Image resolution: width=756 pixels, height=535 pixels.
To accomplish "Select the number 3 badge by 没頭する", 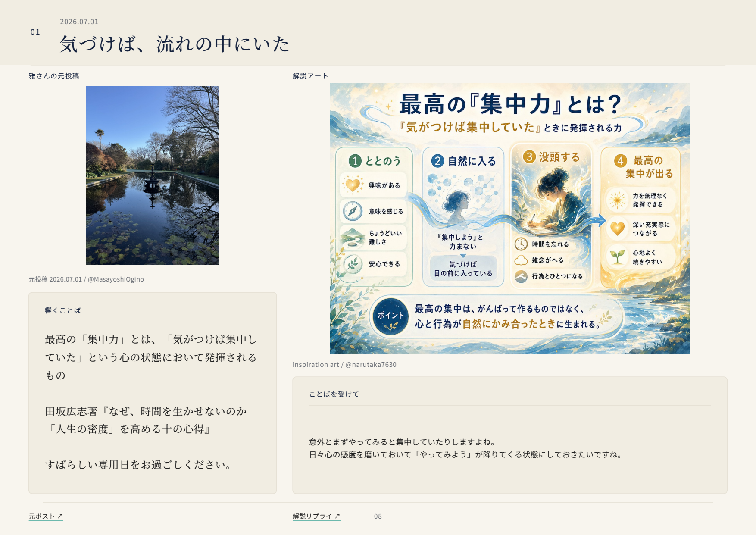I will tap(529, 156).
